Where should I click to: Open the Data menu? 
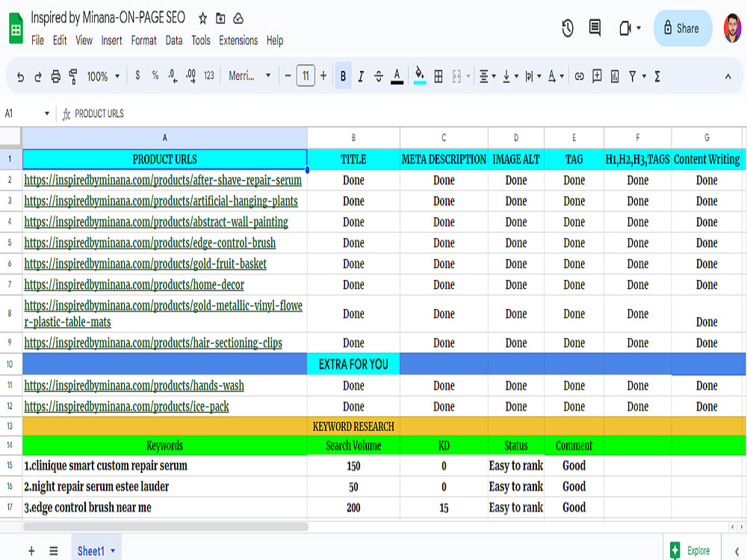pyautogui.click(x=174, y=40)
